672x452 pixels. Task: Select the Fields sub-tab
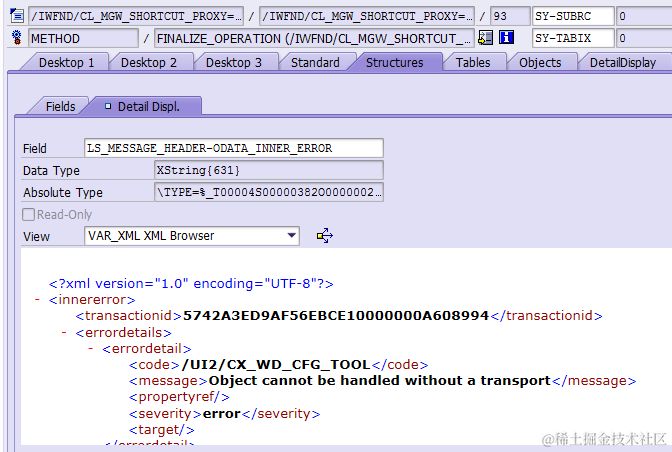(60, 106)
